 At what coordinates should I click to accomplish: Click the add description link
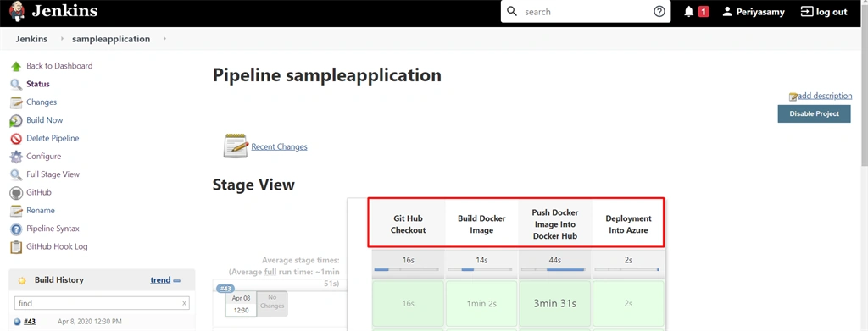825,96
